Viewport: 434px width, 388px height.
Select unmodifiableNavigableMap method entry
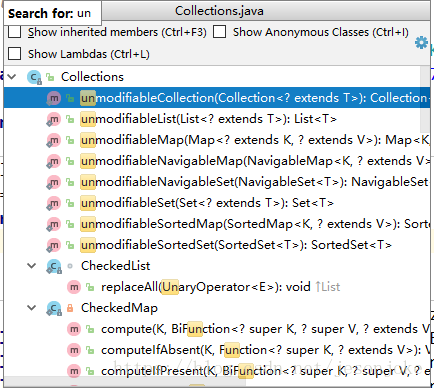[x=217, y=161]
